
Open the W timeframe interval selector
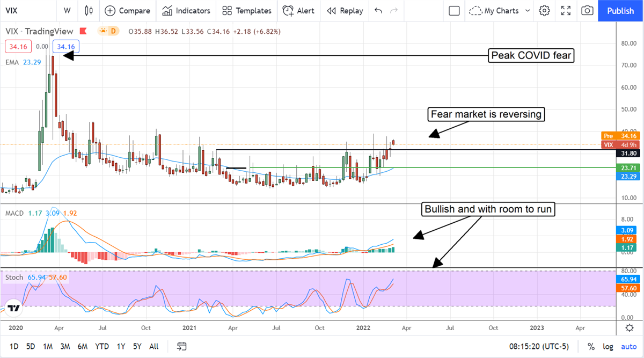(67, 11)
